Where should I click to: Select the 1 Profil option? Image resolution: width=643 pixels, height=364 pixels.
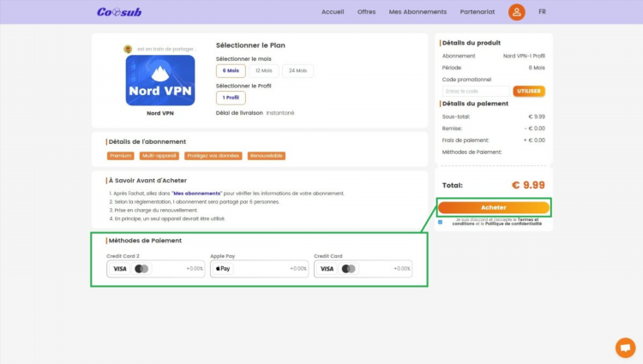pos(231,98)
